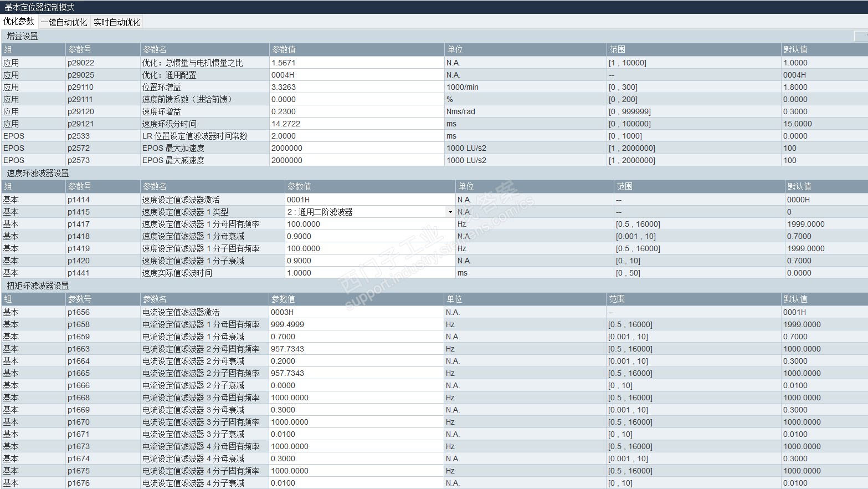Click the name 速度设定值滤波器激活
The image size is (868, 489).
[x=181, y=200]
